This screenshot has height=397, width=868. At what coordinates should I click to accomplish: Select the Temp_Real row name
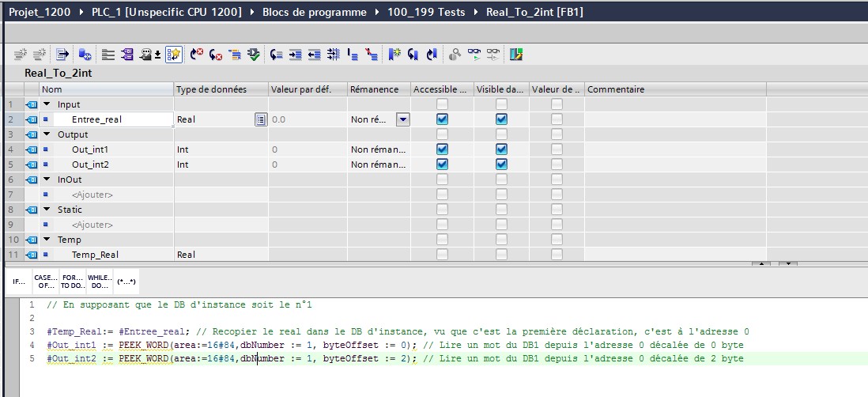tap(95, 255)
